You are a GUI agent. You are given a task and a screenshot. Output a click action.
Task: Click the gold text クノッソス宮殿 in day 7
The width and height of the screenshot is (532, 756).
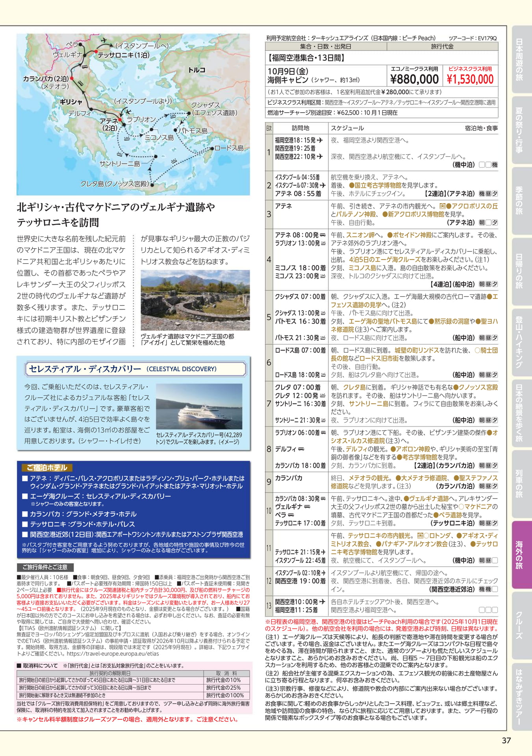click(478, 387)
